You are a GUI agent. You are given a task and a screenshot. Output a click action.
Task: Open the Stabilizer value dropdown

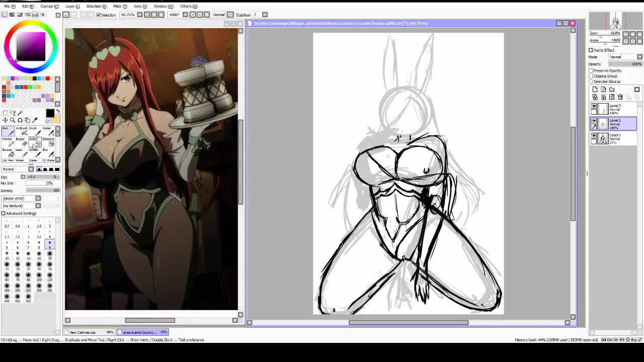pyautogui.click(x=265, y=15)
